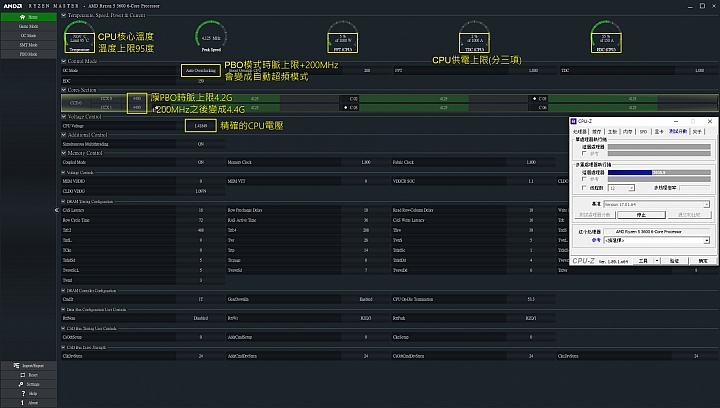Screen dimensions: 720x408
Task: Collapse the Temperature, Speed, Power & Current section
Action: [64, 15]
